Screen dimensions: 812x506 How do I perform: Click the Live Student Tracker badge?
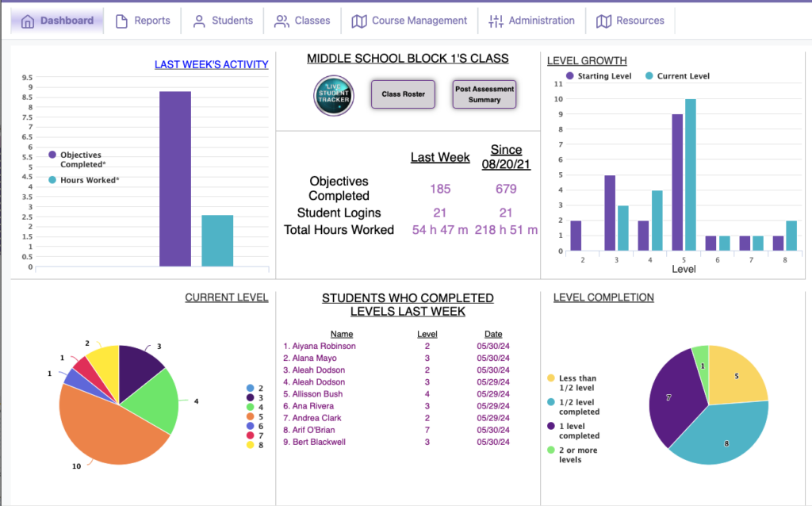pos(333,94)
